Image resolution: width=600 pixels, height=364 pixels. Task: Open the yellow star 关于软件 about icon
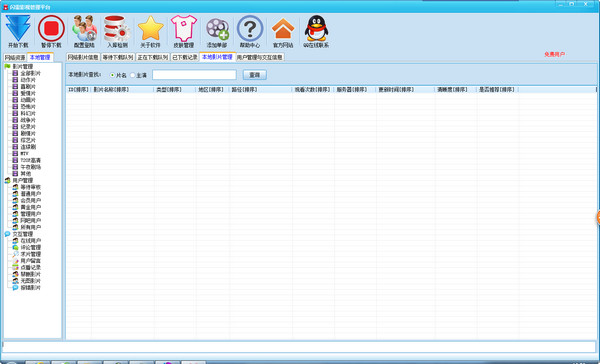[x=150, y=28]
